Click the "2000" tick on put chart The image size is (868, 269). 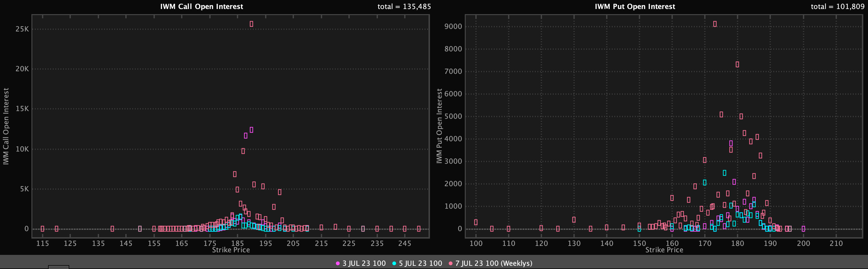(x=453, y=184)
